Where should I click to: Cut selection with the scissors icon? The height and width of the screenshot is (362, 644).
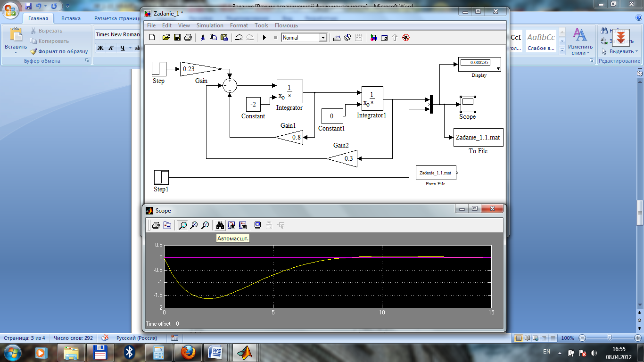[202, 38]
